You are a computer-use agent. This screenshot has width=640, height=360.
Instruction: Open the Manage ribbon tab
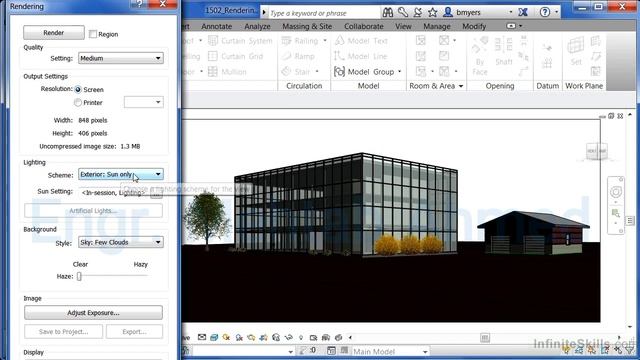pos(437,26)
